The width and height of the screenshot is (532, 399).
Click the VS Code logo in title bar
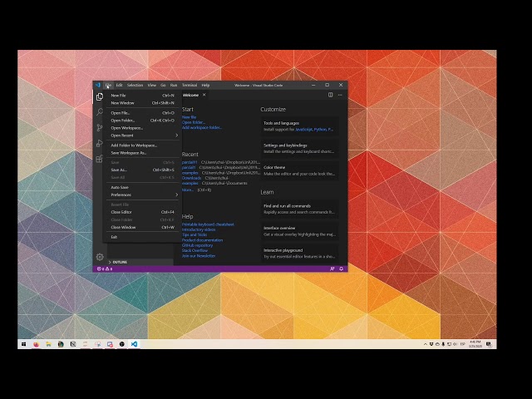tap(98, 85)
